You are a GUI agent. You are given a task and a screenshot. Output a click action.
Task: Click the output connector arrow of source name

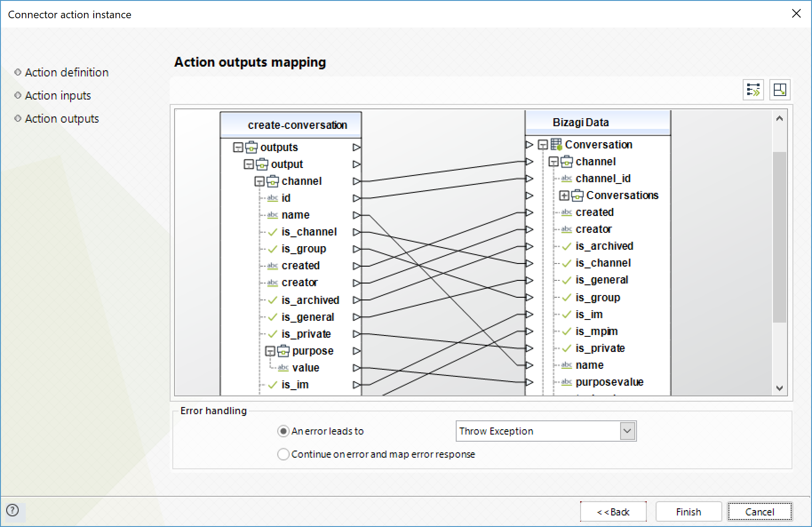point(357,215)
